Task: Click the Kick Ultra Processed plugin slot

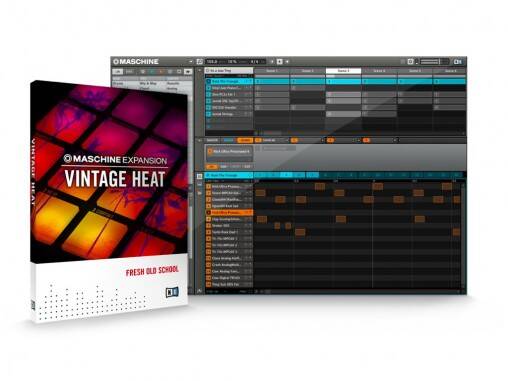Action: (x=229, y=152)
